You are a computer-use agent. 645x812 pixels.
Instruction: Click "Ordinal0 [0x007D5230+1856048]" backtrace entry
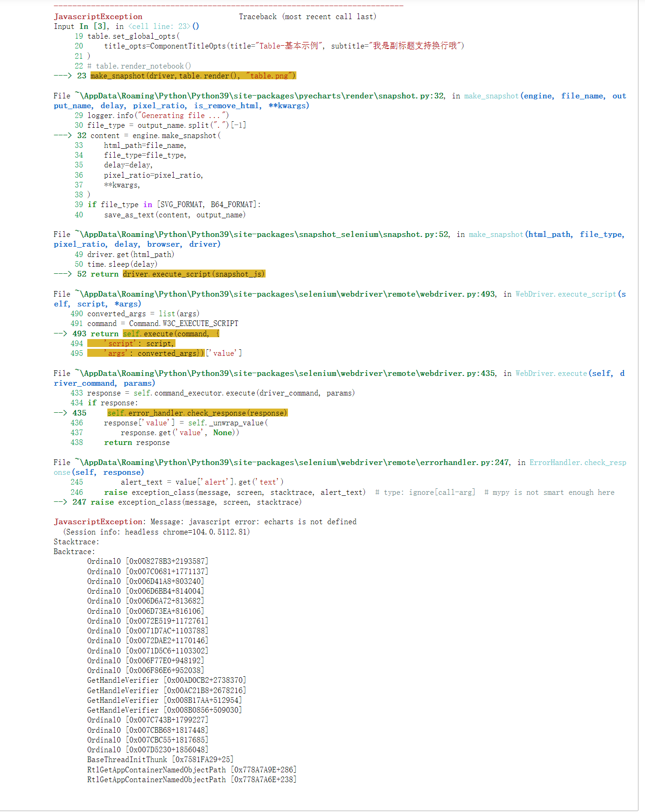click(147, 750)
